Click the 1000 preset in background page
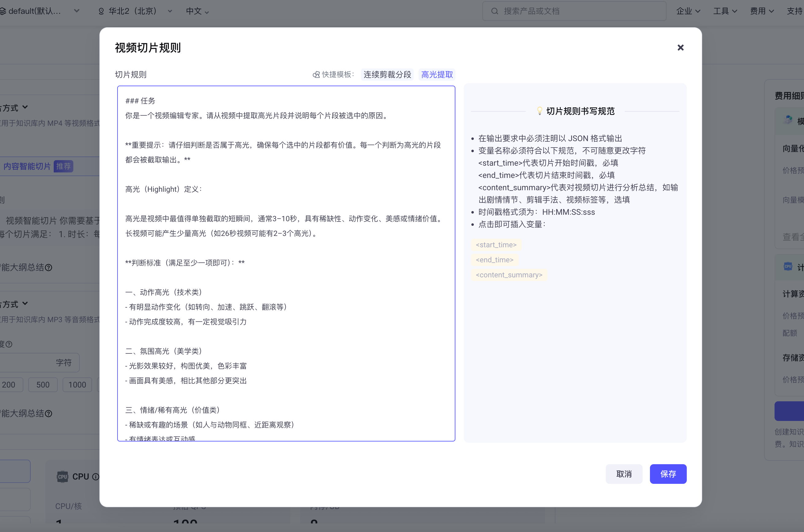 click(77, 385)
